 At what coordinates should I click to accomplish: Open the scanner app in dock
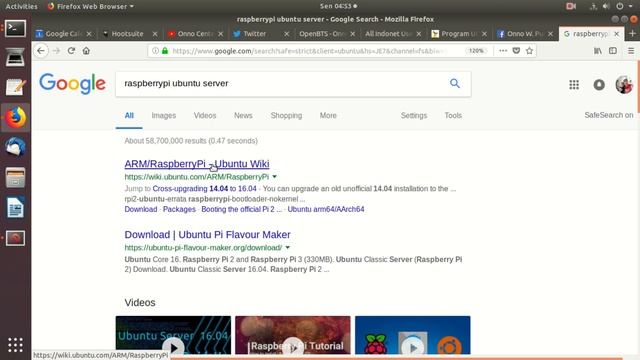[16, 58]
